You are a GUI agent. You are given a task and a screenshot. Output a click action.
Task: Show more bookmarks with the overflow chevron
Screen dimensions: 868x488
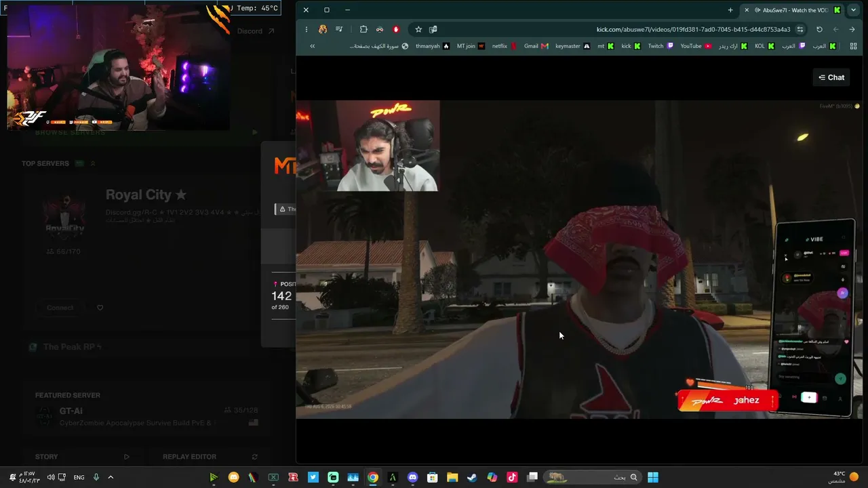tap(312, 46)
